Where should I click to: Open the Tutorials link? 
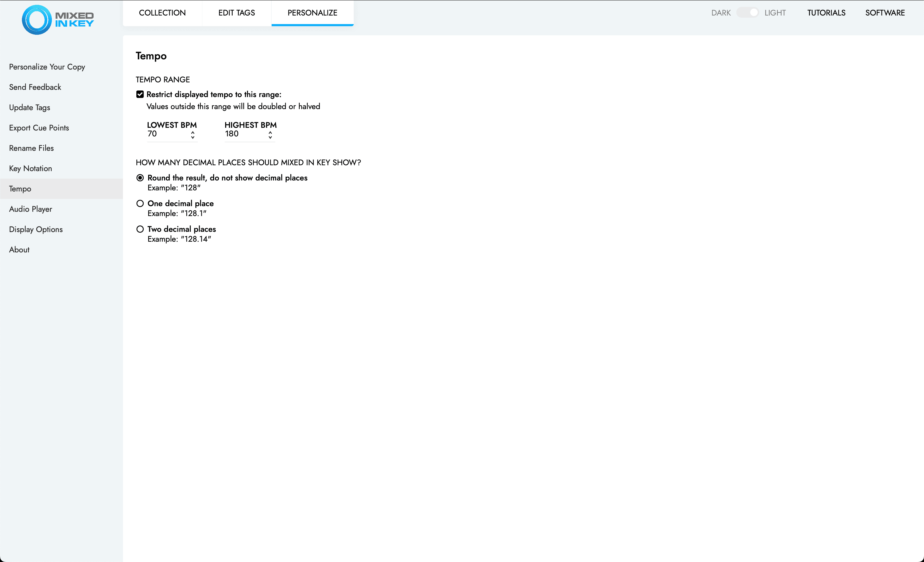click(x=826, y=13)
